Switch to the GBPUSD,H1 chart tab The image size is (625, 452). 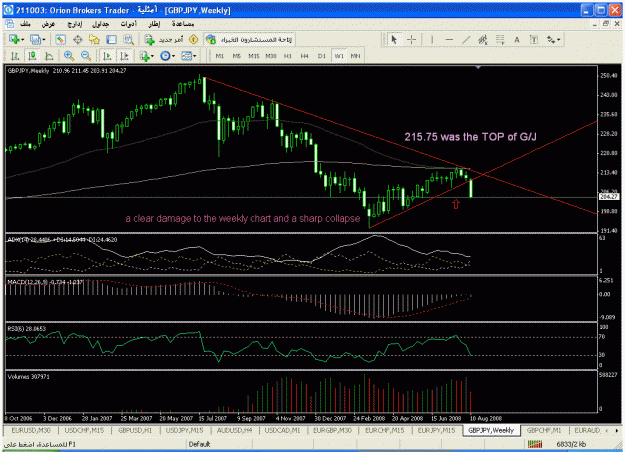135,430
